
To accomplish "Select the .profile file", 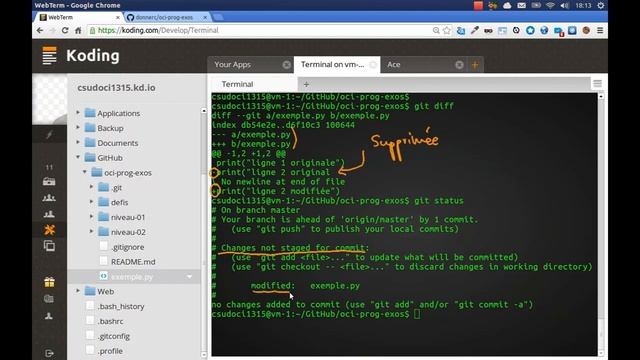I will click(110, 351).
